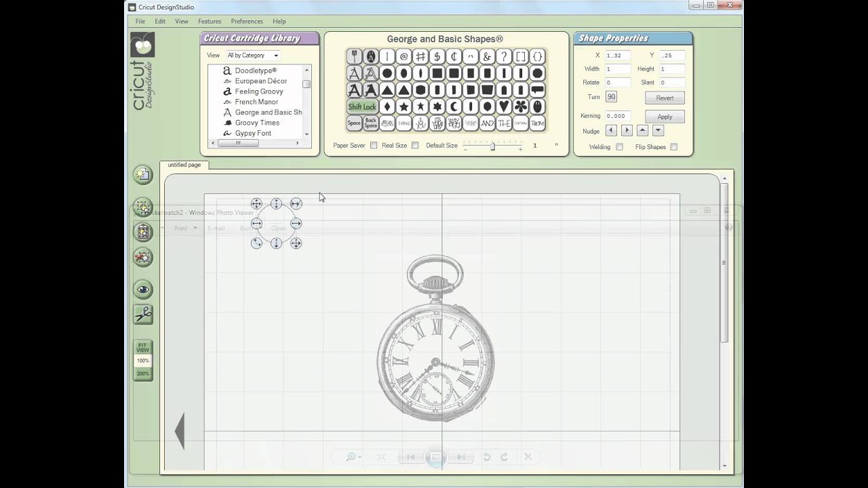The image size is (868, 488).
Task: Click the Space key on the keypad
Action: [x=354, y=123]
